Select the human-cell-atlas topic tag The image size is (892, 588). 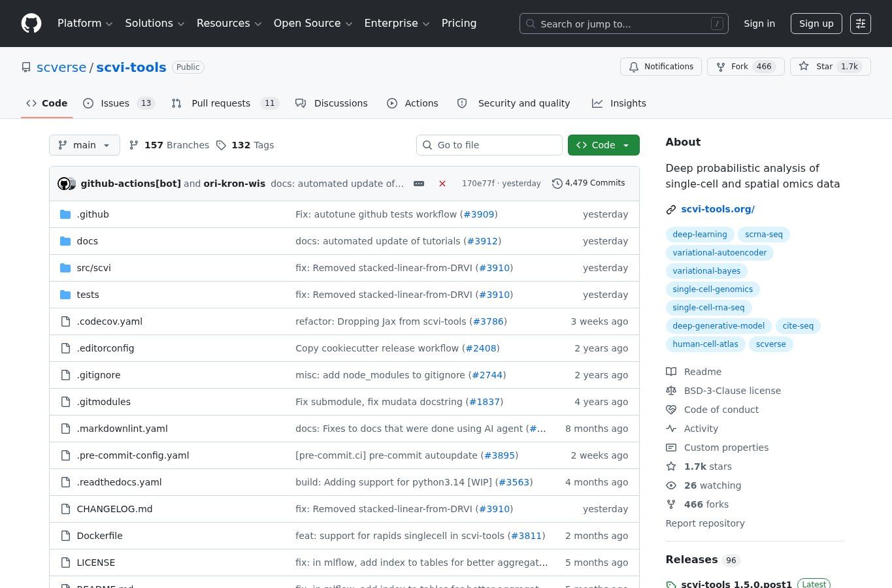705,344
